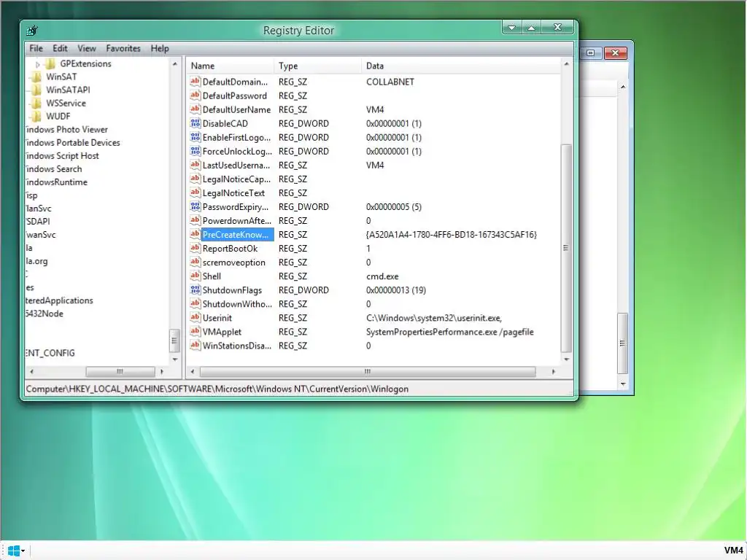This screenshot has height=560, width=747.
Task: Select the Windows Script Host key
Action: pos(63,156)
